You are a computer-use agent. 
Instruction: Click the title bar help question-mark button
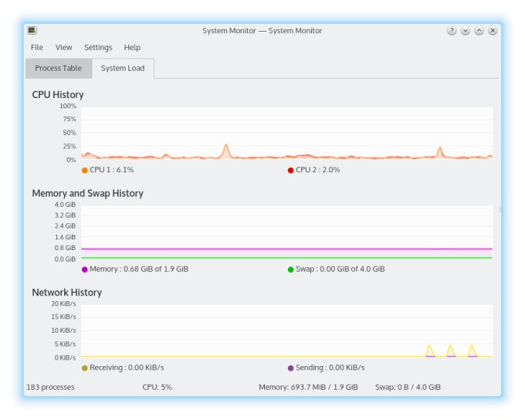pos(451,31)
